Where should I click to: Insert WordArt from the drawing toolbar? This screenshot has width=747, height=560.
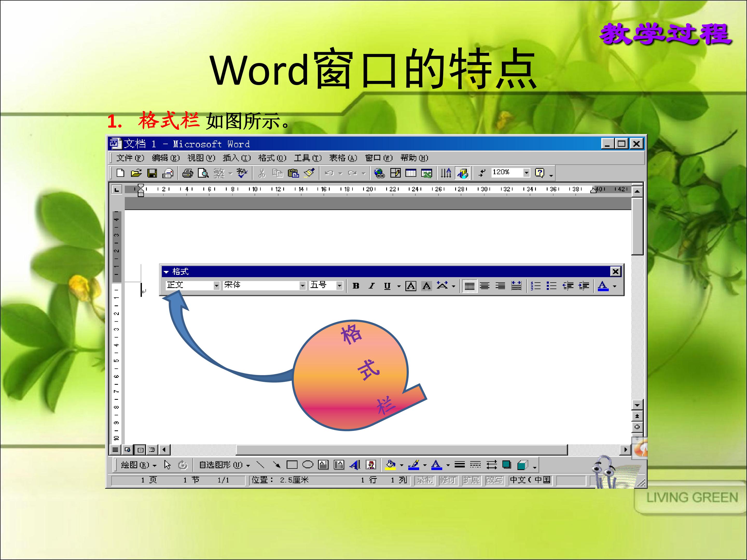355,465
